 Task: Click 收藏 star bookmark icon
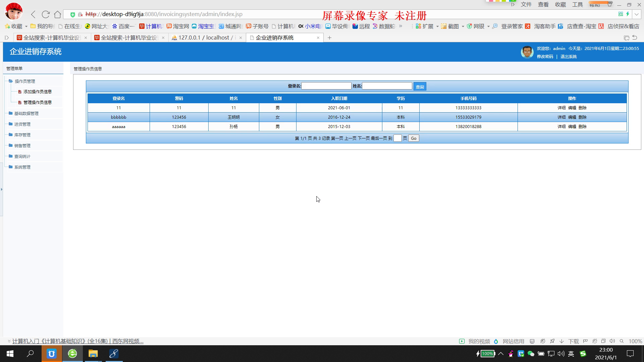coord(7,26)
